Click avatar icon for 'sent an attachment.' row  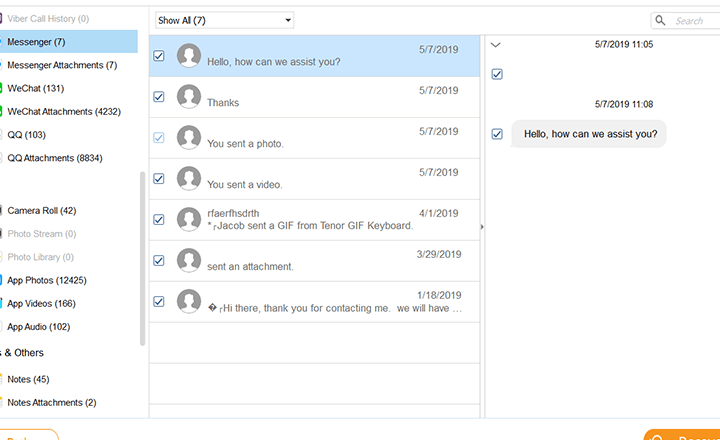[189, 260]
